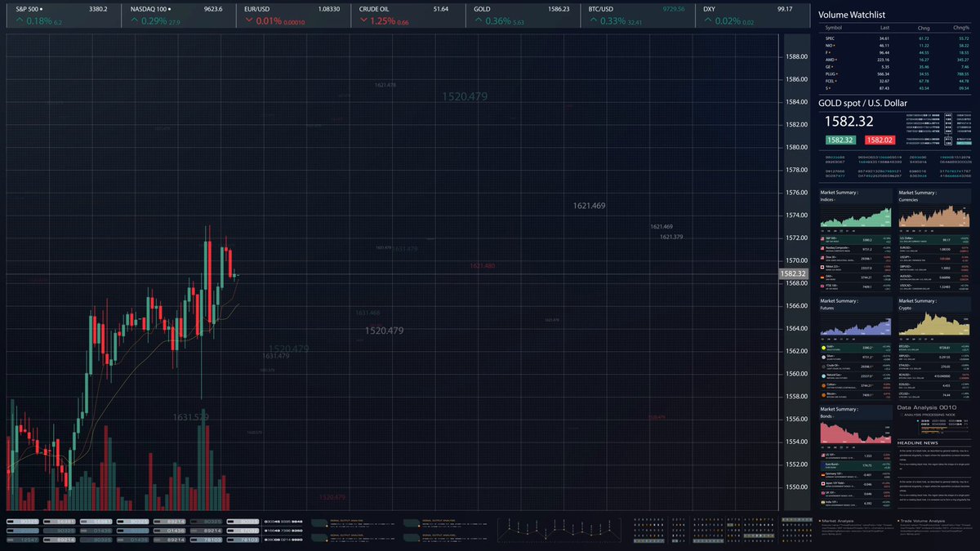Click the HEADLINE NEWS heading
980x551 pixels.
[919, 442]
